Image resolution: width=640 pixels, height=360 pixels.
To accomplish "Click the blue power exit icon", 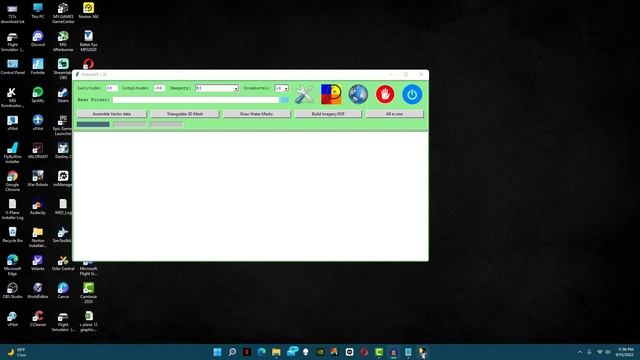I will 412,94.
